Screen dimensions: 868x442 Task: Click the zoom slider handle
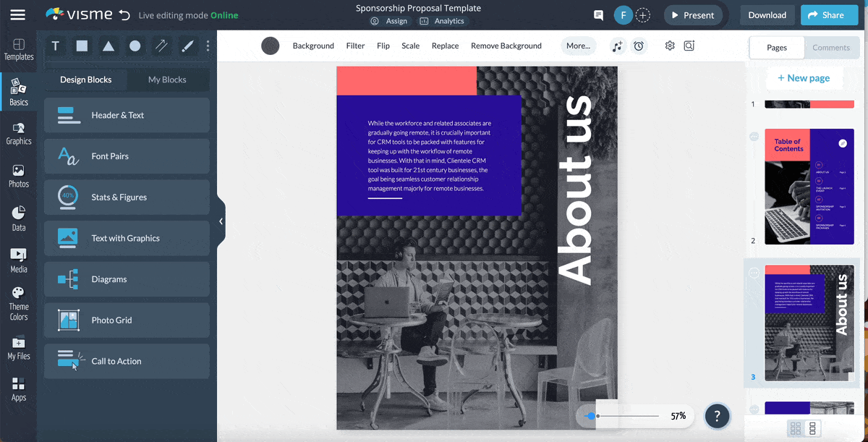591,416
